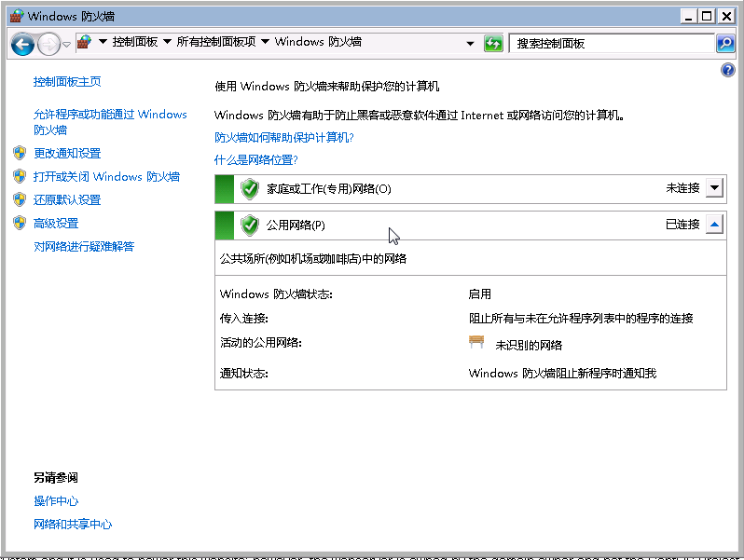Maximize the Windows 防火墙 window

pos(707,16)
